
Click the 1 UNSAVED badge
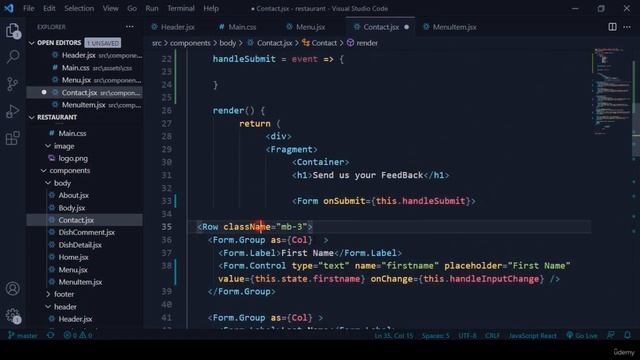coord(103,43)
